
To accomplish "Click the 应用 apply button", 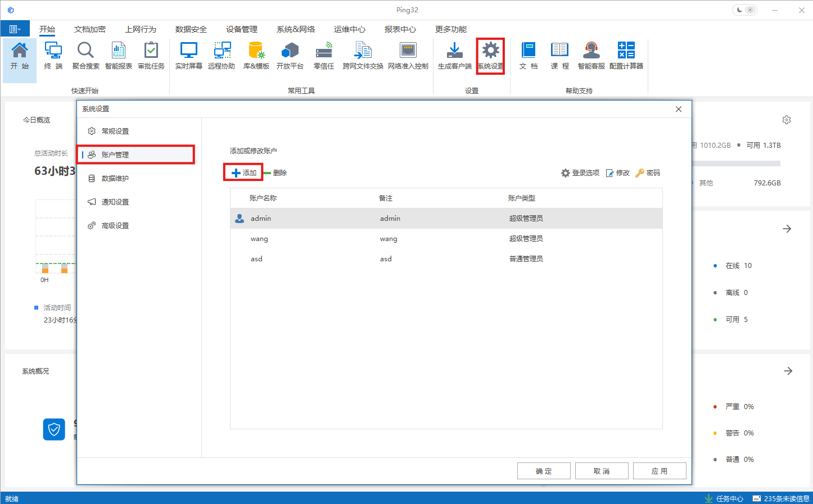I will coord(660,470).
